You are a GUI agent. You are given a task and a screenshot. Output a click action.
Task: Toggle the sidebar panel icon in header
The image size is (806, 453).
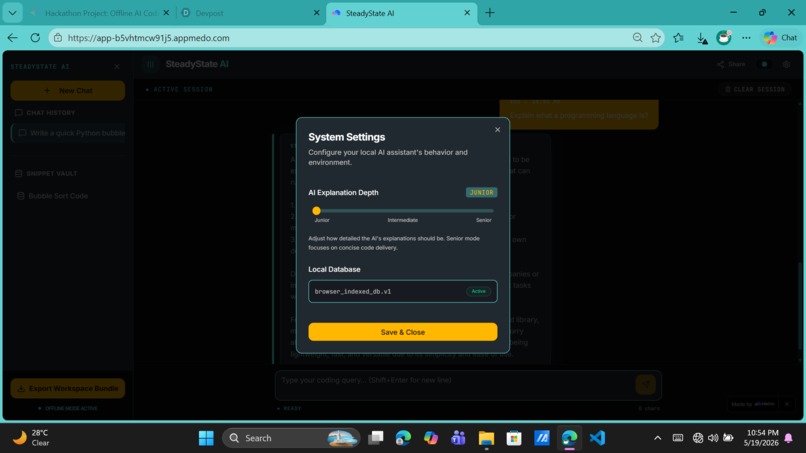point(150,64)
